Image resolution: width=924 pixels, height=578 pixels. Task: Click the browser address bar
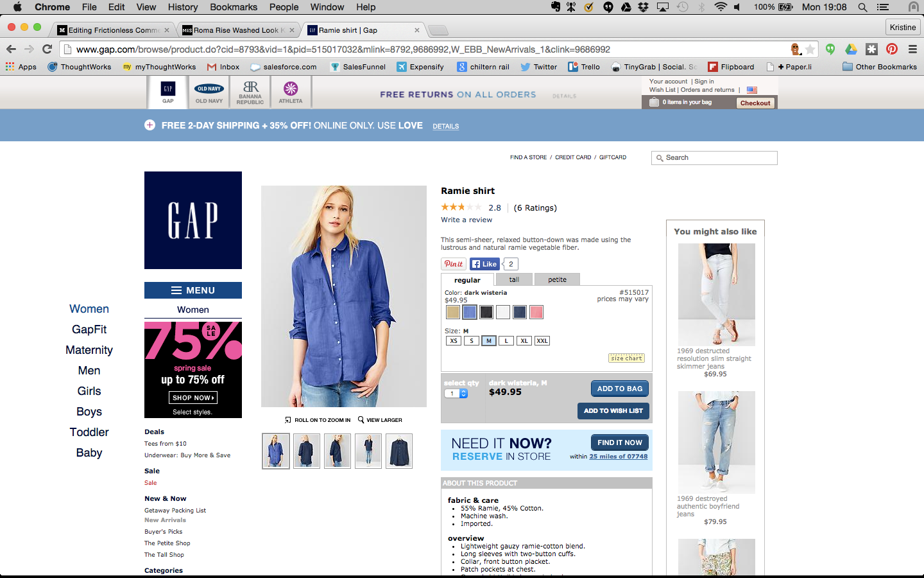pos(424,49)
